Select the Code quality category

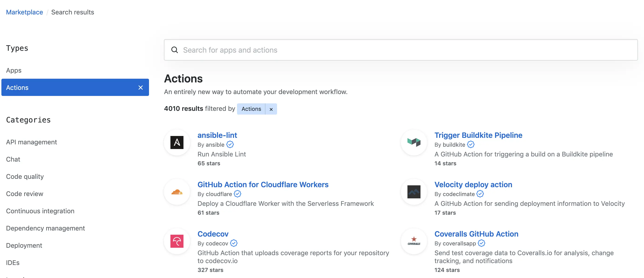25,176
